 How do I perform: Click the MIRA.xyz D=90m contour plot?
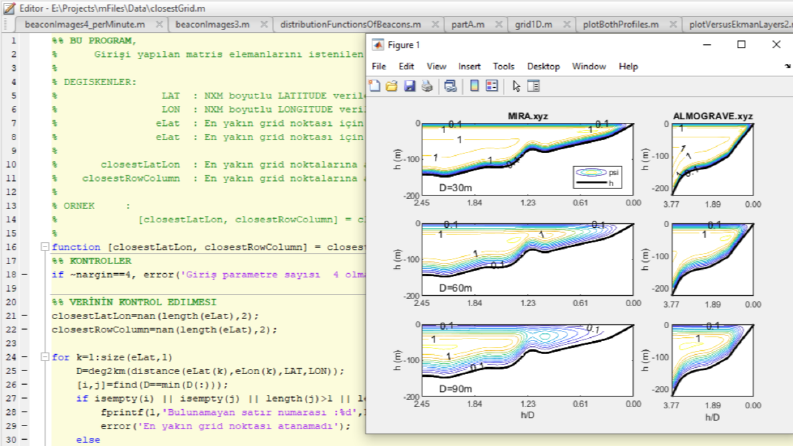click(x=527, y=360)
